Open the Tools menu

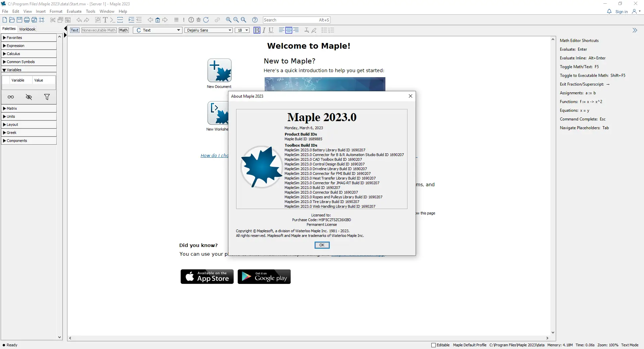(91, 11)
